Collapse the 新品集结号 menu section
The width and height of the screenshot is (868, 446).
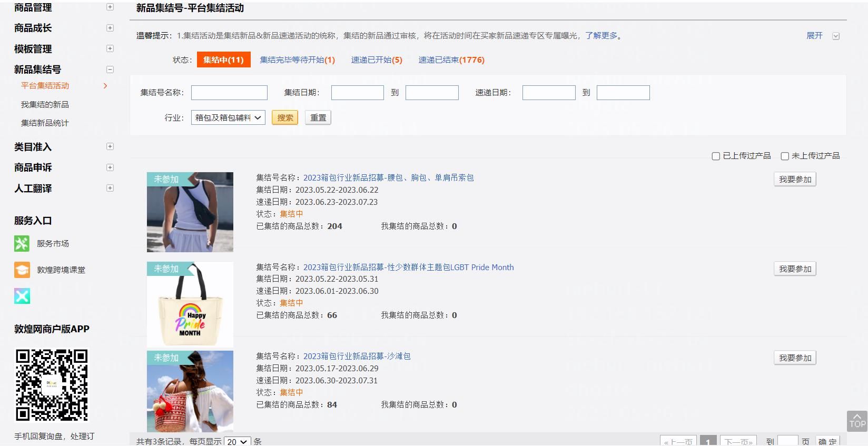coord(110,70)
